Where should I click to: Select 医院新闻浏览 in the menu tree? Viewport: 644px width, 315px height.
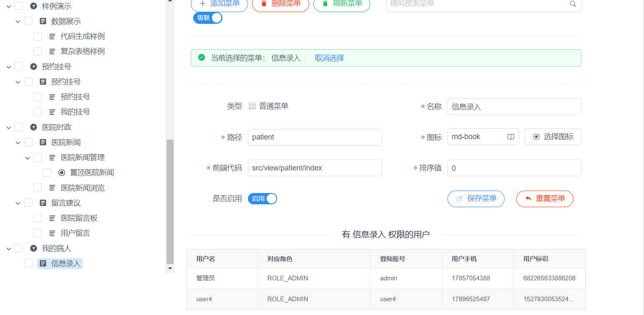[82, 188]
